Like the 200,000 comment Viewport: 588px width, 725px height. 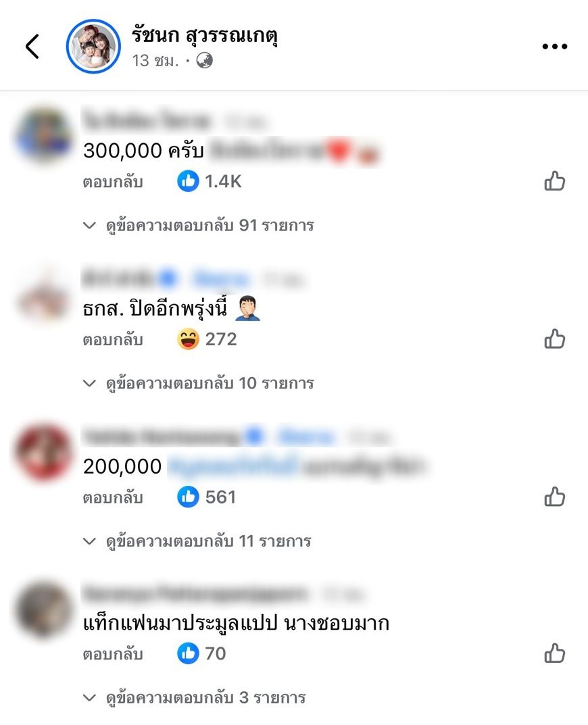pyautogui.click(x=555, y=497)
